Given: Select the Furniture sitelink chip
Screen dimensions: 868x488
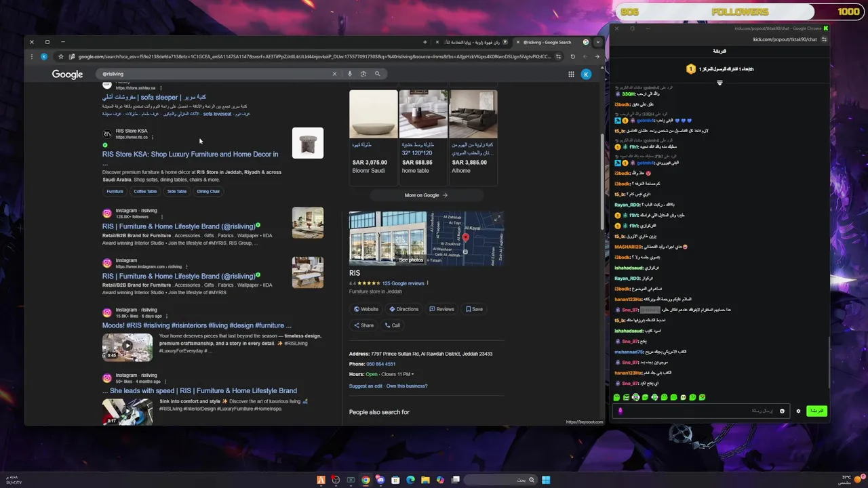Looking at the screenshot, I should coord(115,192).
